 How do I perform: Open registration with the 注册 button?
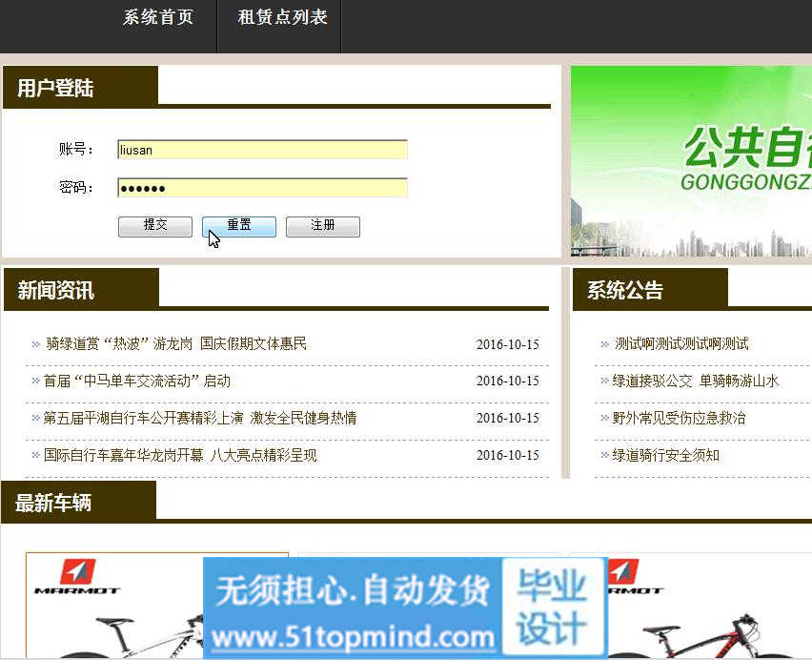tap(323, 226)
